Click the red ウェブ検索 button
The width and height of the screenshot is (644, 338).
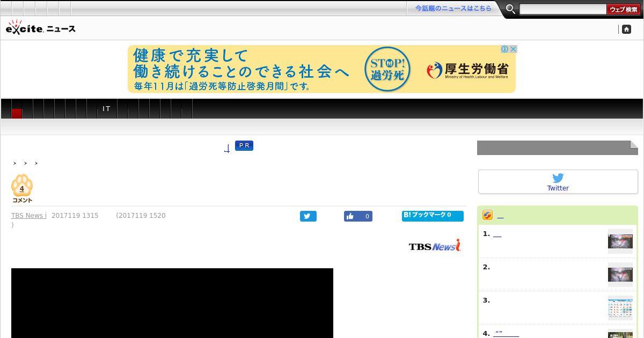point(624,9)
